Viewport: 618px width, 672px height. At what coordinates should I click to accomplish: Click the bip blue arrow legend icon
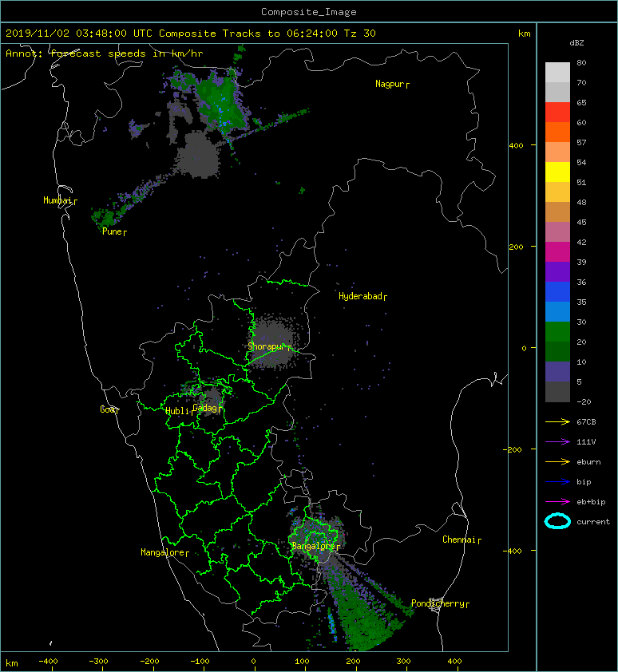click(557, 482)
